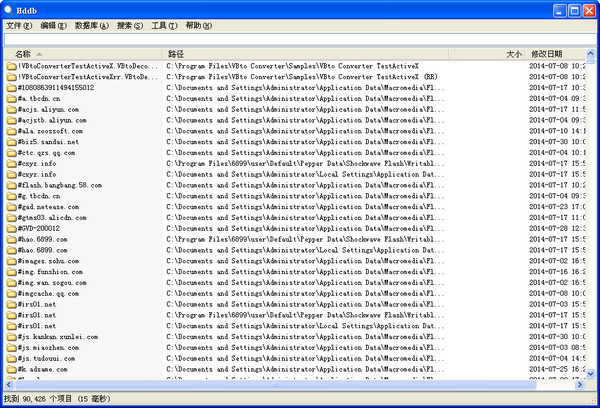The image size is (600, 408).
Task: Click the folder icon for #a.tbcdn.cn
Action: click(x=11, y=100)
